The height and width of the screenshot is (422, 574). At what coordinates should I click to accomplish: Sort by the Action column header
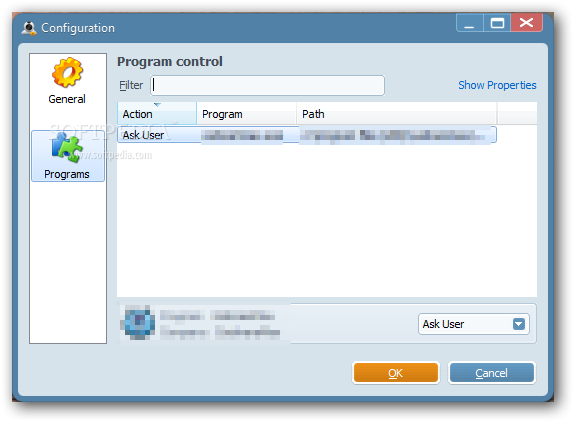point(157,114)
